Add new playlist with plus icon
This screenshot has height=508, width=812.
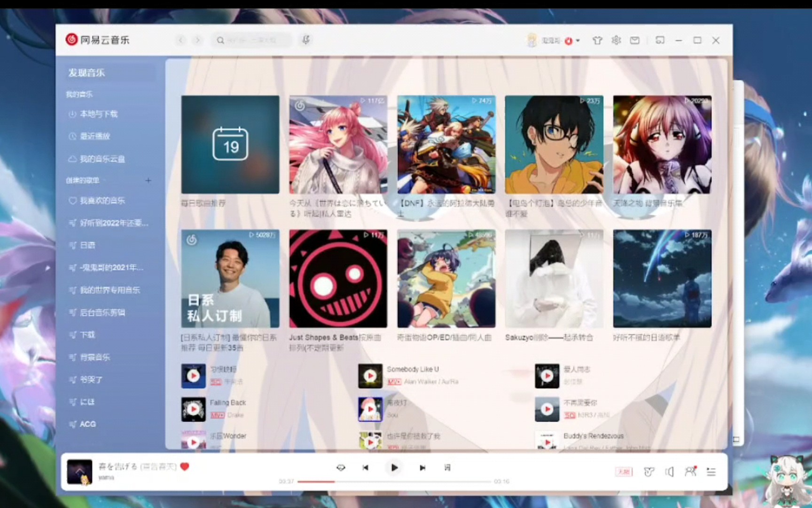tap(148, 180)
